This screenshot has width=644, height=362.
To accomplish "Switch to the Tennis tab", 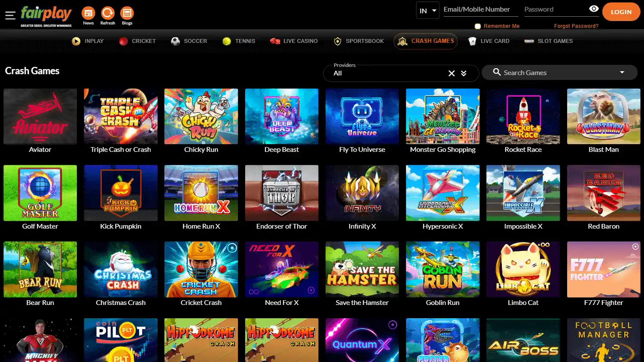I will click(x=239, y=41).
